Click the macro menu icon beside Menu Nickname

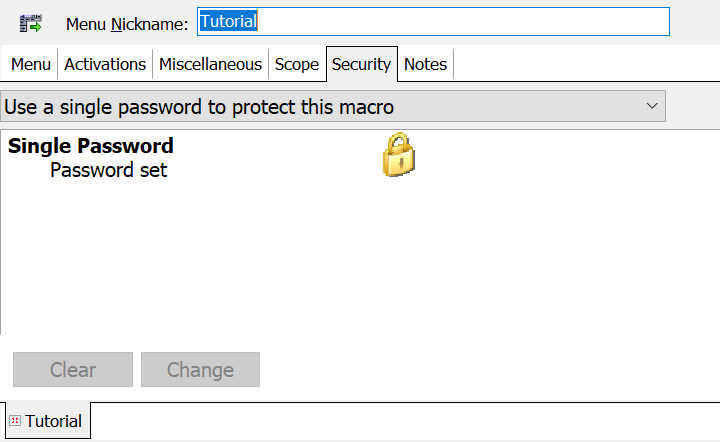click(30, 22)
